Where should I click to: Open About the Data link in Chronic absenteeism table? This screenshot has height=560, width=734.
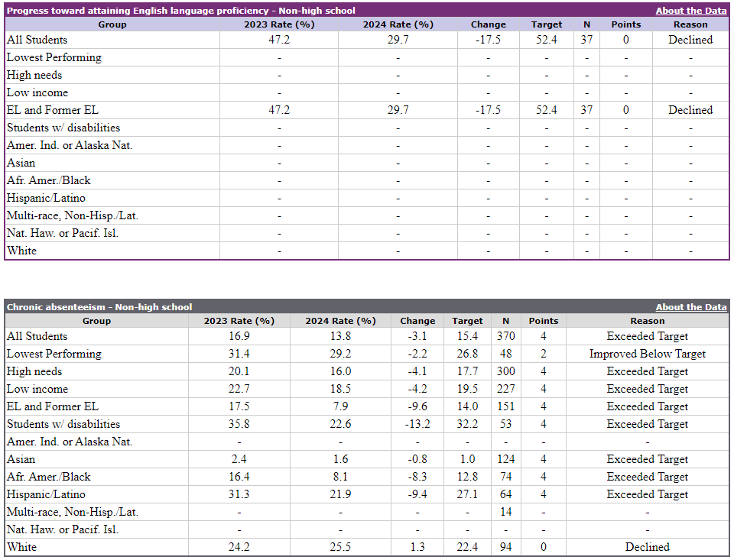click(691, 307)
